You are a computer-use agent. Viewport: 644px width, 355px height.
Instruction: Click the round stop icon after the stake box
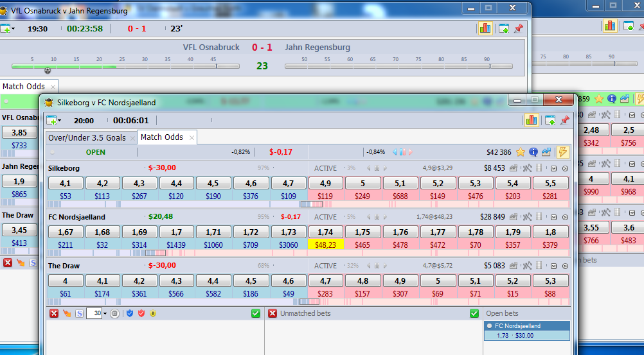pyautogui.click(x=114, y=313)
